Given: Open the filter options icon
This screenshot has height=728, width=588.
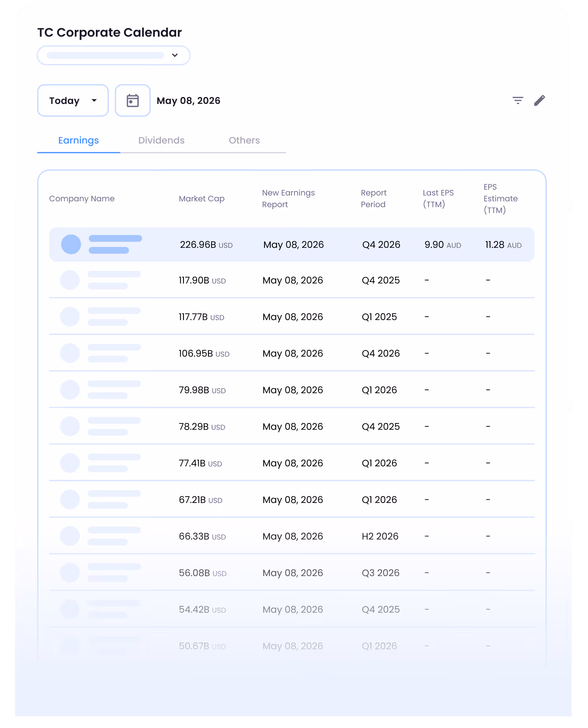Looking at the screenshot, I should (x=517, y=100).
